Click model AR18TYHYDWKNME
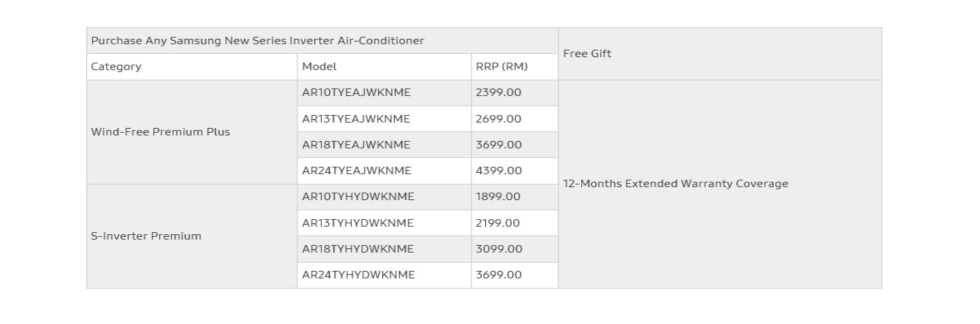This screenshot has height=324, width=980. 384,249
